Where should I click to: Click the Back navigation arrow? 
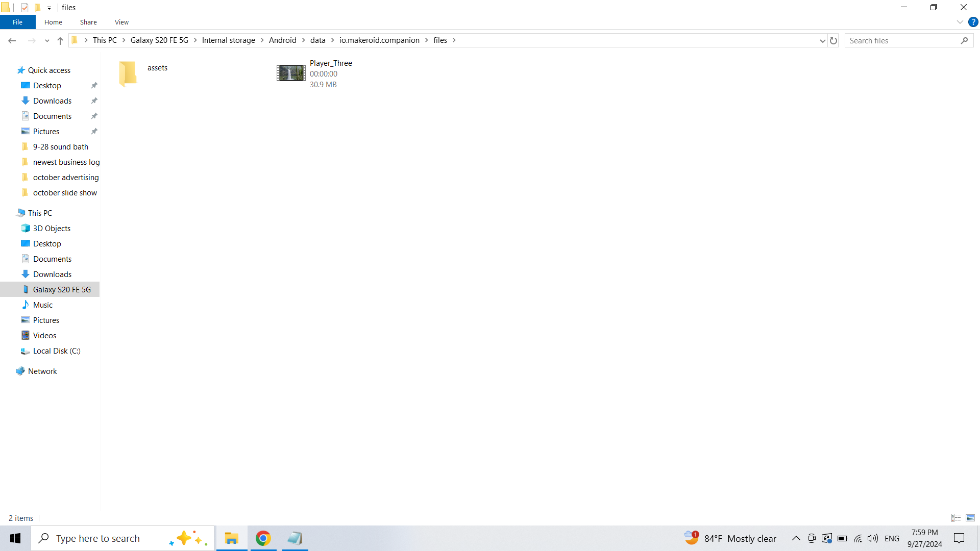[12, 41]
